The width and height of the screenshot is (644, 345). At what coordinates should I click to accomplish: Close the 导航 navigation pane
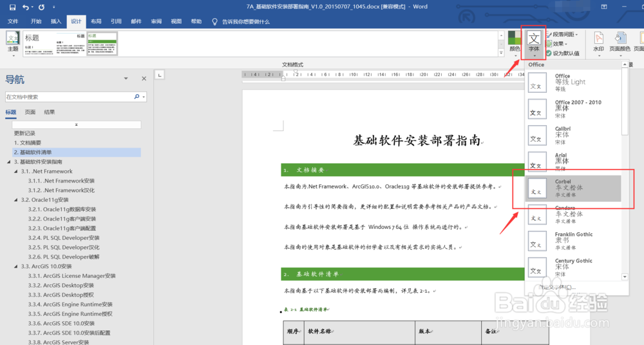click(144, 79)
